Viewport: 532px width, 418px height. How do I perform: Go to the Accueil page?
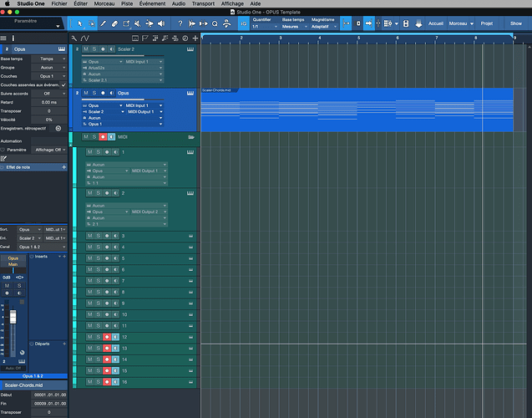coord(436,23)
